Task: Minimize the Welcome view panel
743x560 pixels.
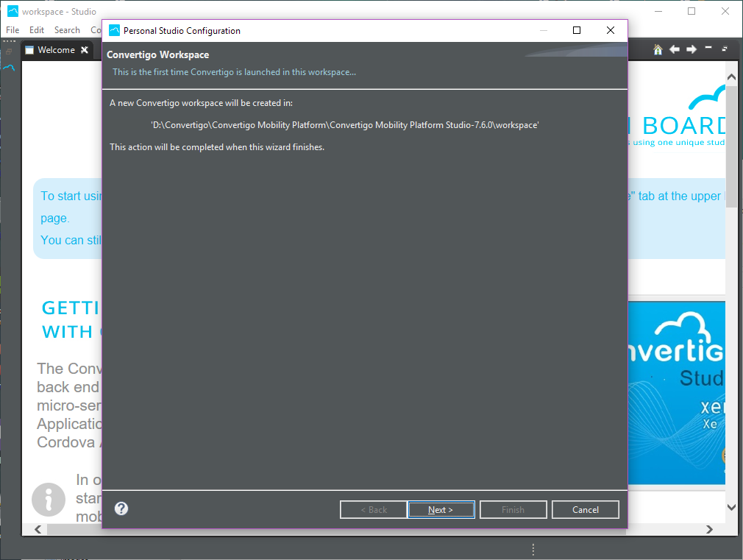Action: (708, 49)
